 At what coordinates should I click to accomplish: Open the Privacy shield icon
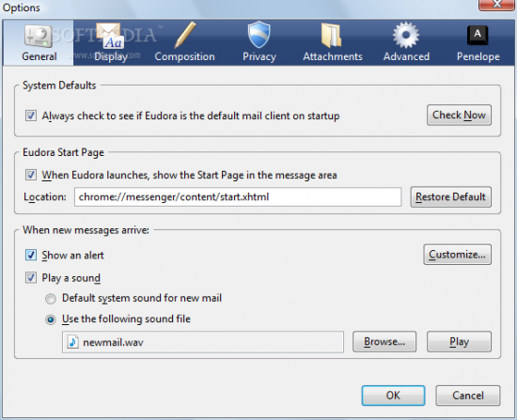click(x=258, y=35)
